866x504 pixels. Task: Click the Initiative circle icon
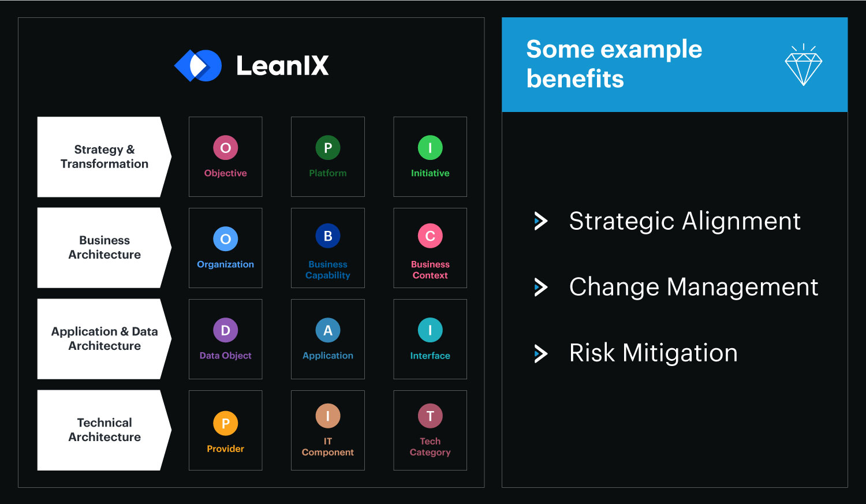point(430,148)
